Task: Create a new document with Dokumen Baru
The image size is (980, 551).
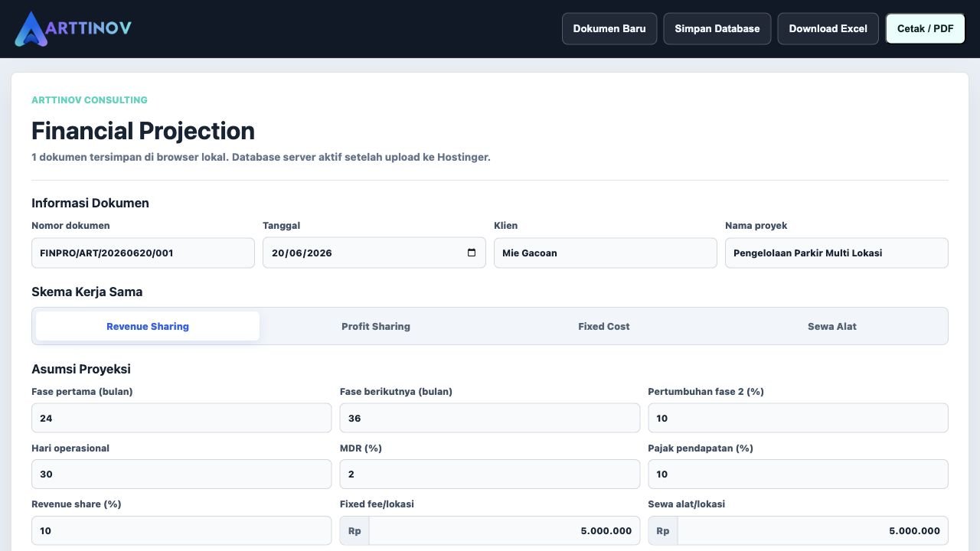Action: (609, 29)
